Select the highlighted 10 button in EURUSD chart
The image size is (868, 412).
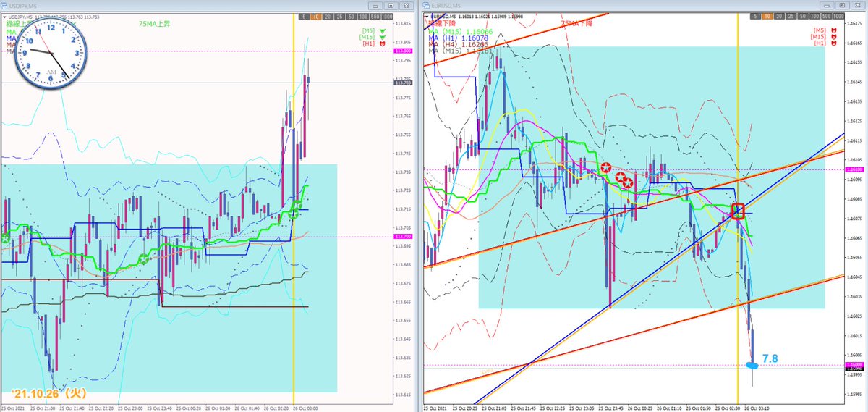click(x=767, y=16)
